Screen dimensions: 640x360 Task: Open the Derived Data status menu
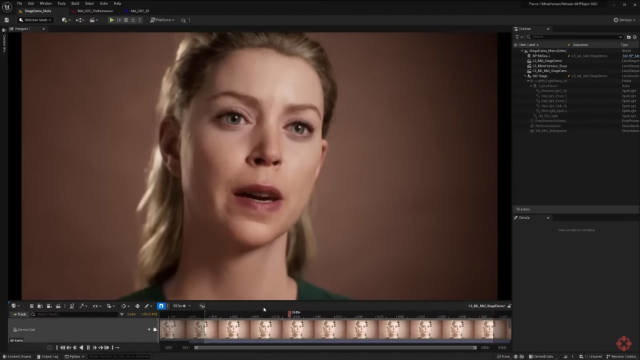541,357
